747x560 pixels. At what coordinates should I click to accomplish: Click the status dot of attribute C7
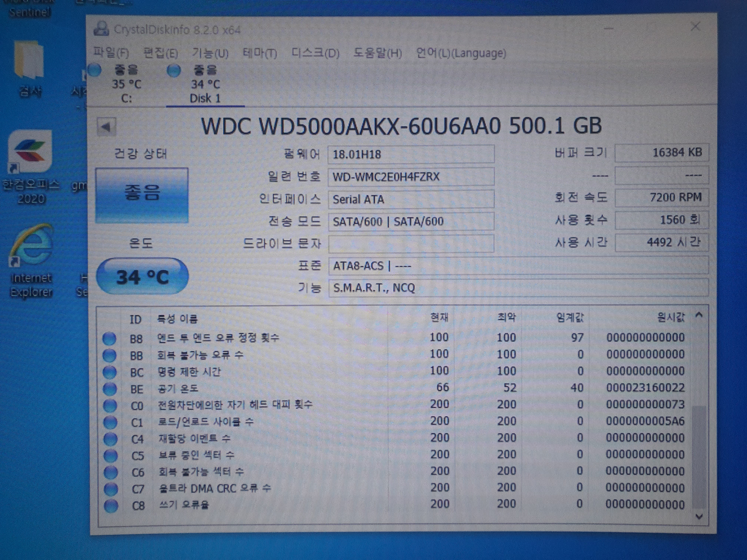111,489
